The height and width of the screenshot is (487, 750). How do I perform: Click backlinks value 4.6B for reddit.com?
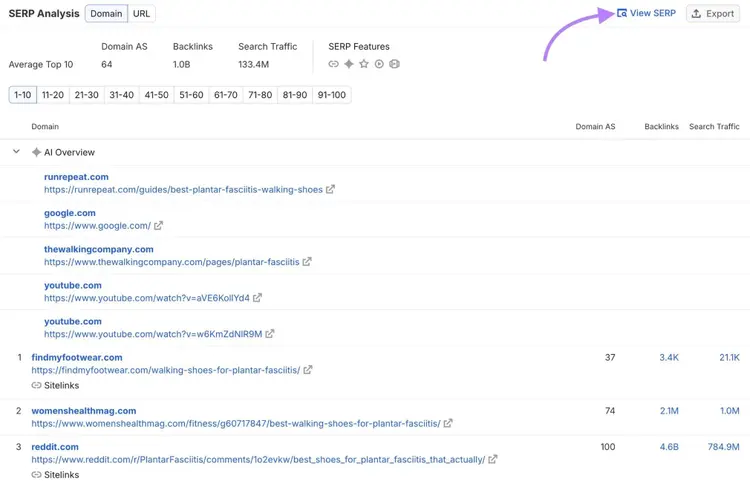click(x=669, y=447)
